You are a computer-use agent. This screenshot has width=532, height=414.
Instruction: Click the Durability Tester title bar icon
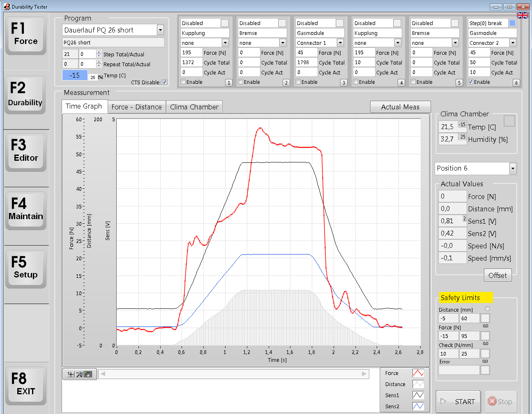tap(7, 7)
